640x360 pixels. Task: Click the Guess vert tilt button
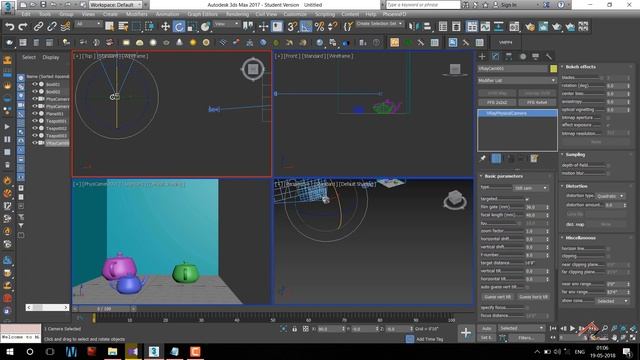coord(497,297)
